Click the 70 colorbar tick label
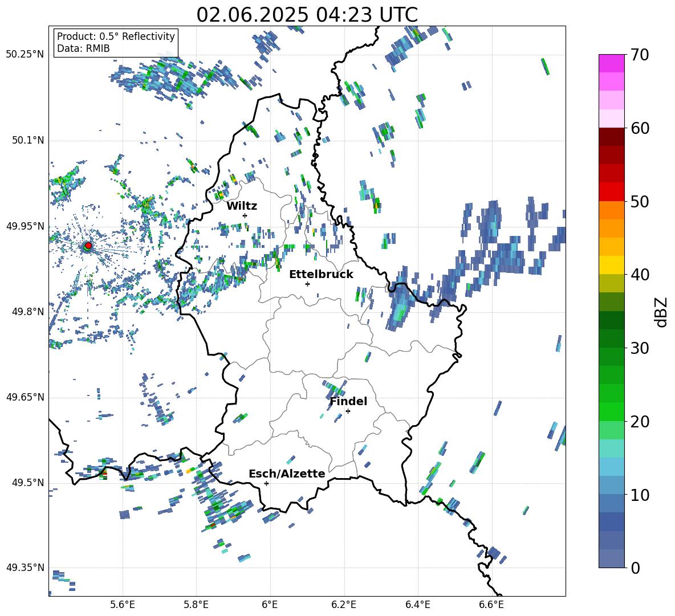 coord(640,55)
